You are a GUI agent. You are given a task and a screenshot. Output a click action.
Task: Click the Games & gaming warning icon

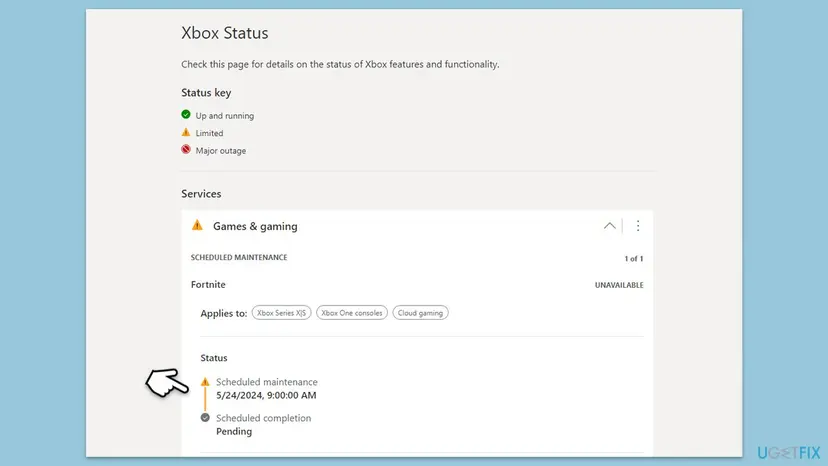(197, 226)
